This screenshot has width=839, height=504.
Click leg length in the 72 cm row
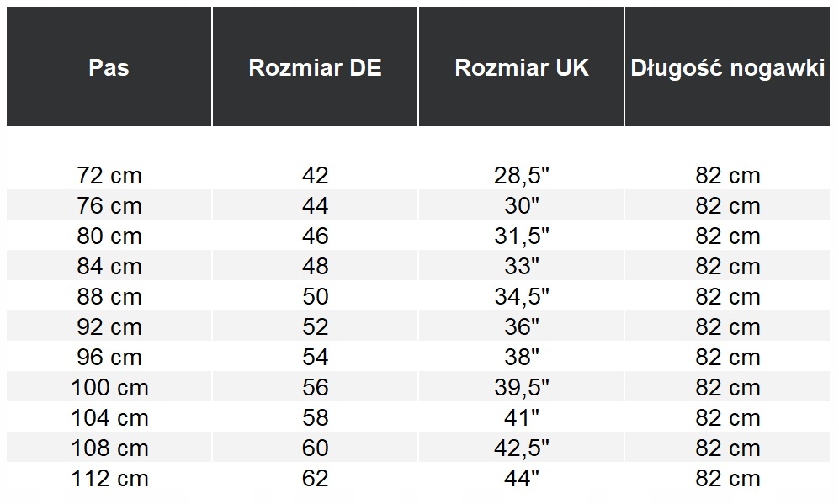[728, 176]
